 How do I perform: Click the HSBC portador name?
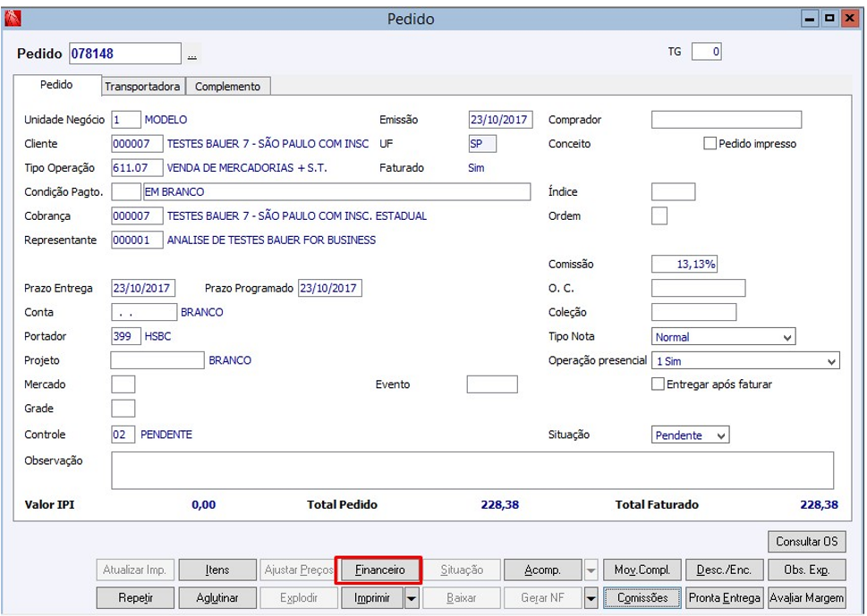(x=157, y=336)
